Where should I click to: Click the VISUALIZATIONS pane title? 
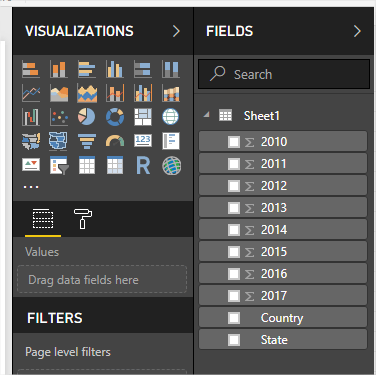point(79,31)
